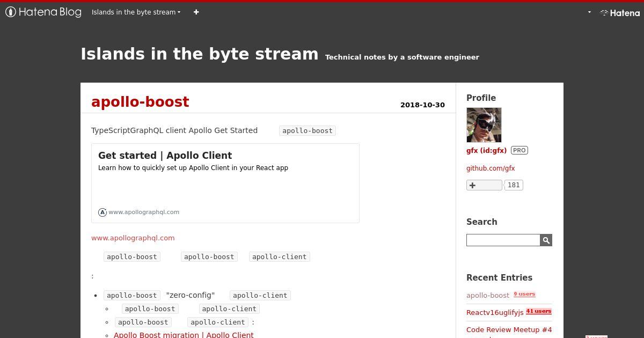The height and width of the screenshot is (338, 644).
Task: Click the Hatena logo at top right
Action: 620,12
